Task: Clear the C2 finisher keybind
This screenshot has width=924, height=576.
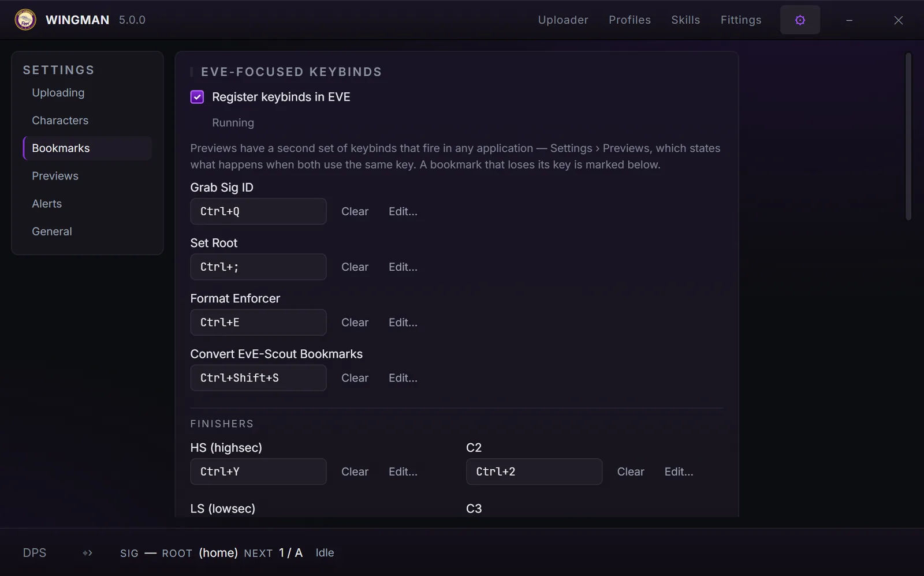Action: (x=631, y=472)
